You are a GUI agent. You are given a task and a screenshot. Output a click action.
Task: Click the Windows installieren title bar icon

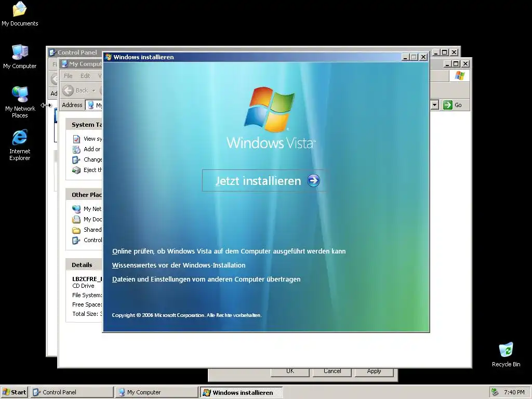[108, 57]
